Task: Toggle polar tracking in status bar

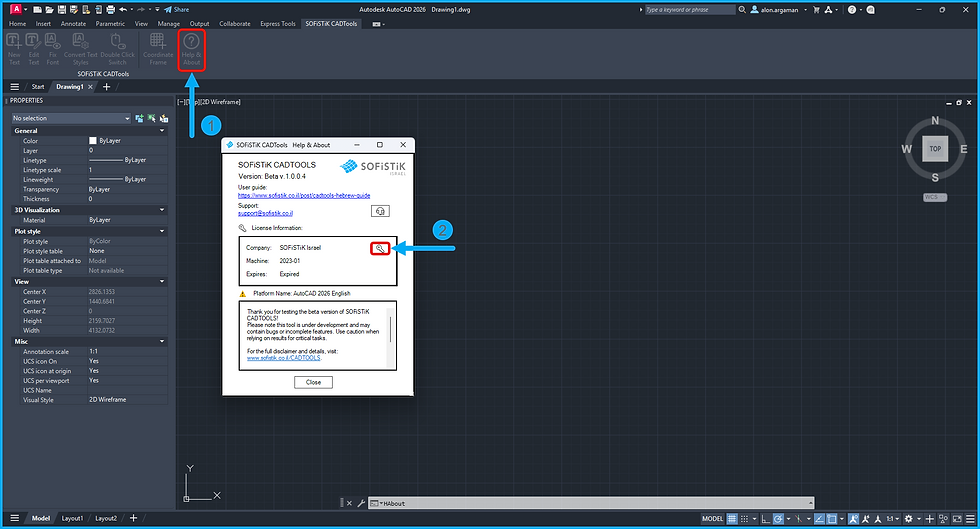Action: coord(778,519)
